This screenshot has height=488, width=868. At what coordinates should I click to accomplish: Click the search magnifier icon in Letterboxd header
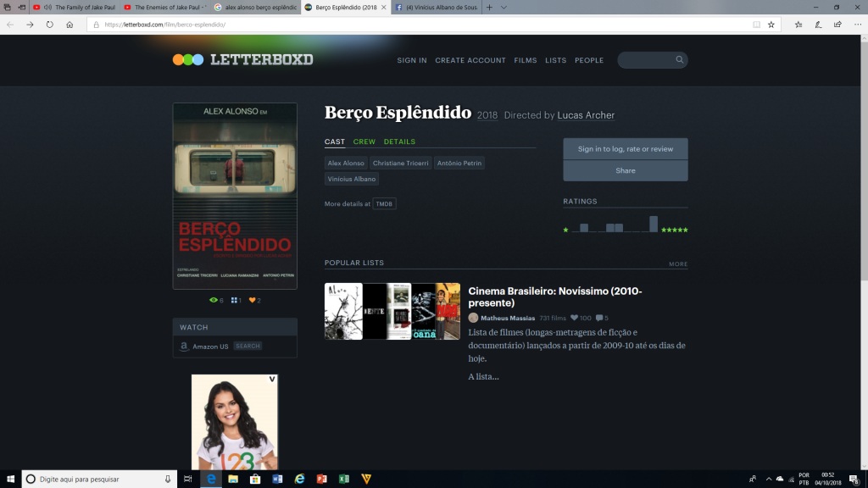click(679, 60)
